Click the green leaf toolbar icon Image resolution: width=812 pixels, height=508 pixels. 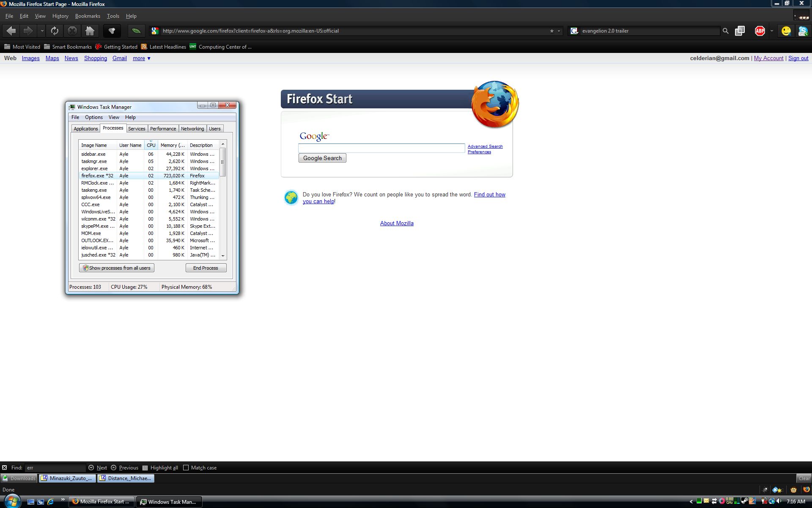[x=136, y=30]
